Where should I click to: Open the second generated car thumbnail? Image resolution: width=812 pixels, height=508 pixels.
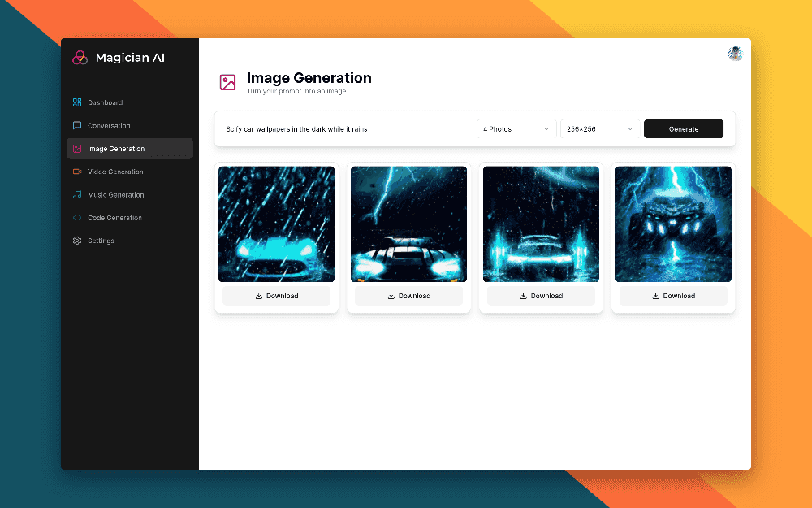point(408,224)
